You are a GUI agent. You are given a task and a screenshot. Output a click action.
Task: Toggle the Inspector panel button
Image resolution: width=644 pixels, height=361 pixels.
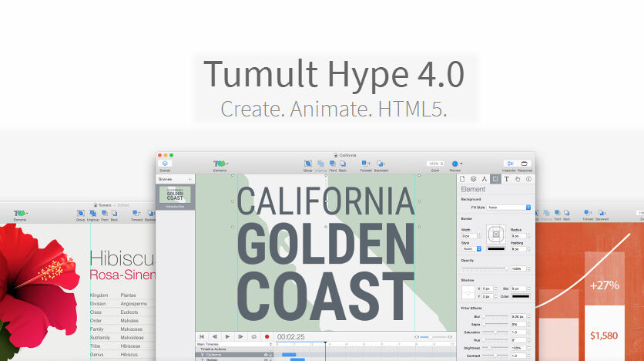510,164
